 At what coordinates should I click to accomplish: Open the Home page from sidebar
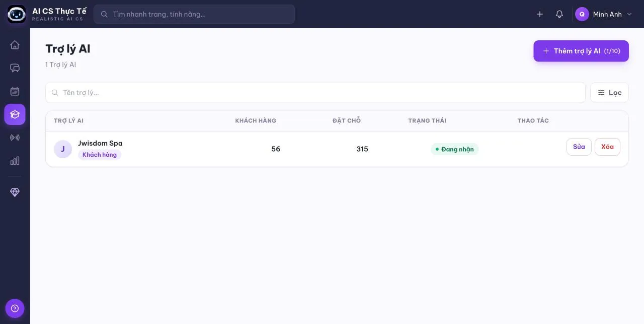(x=15, y=44)
